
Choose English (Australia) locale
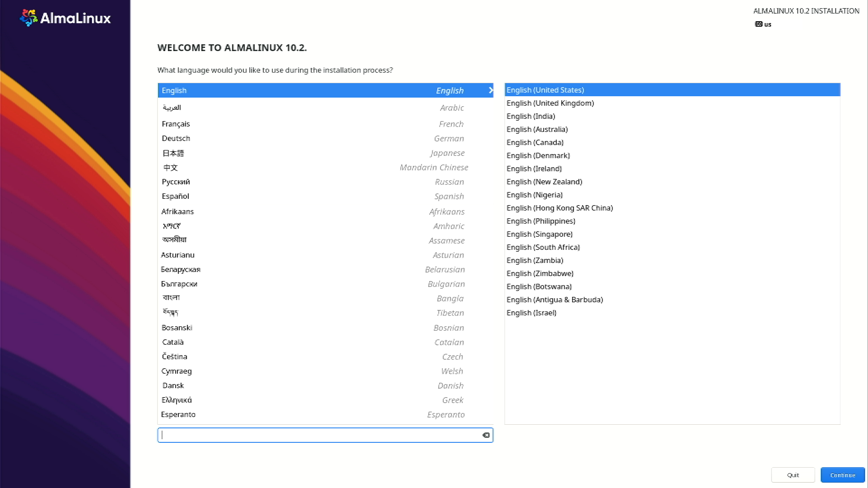[x=672, y=129]
